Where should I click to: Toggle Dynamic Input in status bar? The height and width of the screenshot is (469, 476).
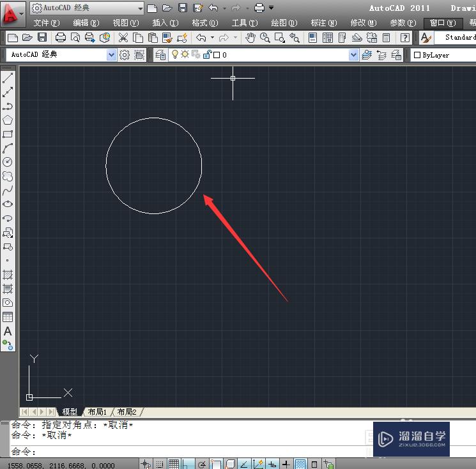click(x=272, y=464)
